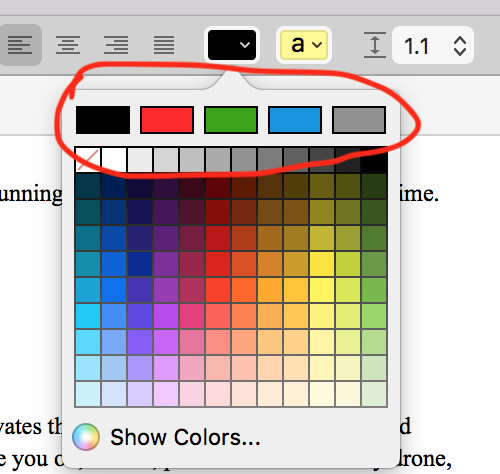This screenshot has width=500, height=474.
Task: Choose the no-color slashed swatch
Action: (88, 160)
